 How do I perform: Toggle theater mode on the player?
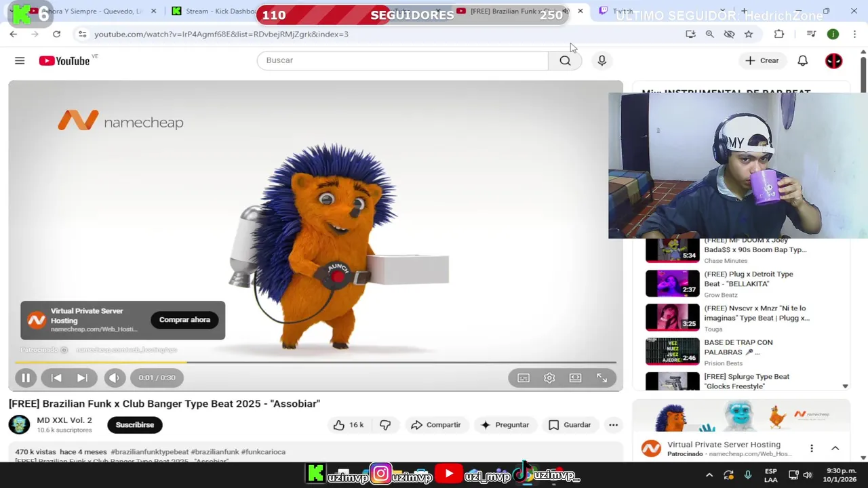[x=575, y=378]
